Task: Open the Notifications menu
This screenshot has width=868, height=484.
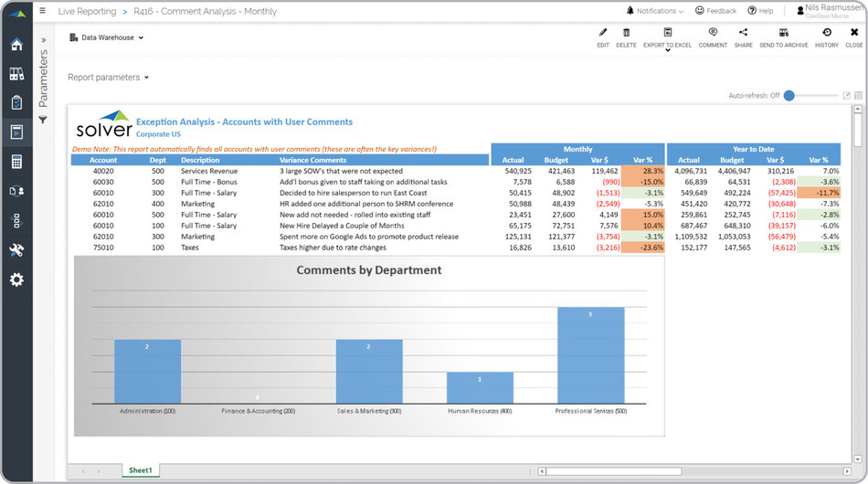Action: 656,11
